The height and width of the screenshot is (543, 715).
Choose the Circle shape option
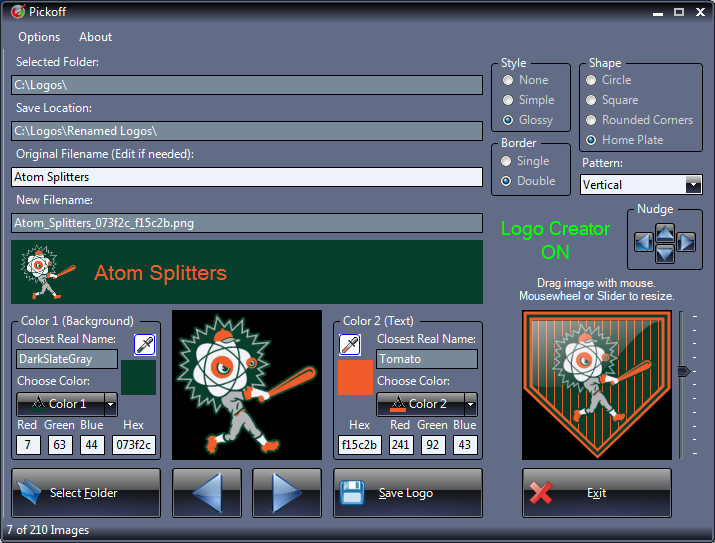pos(592,80)
